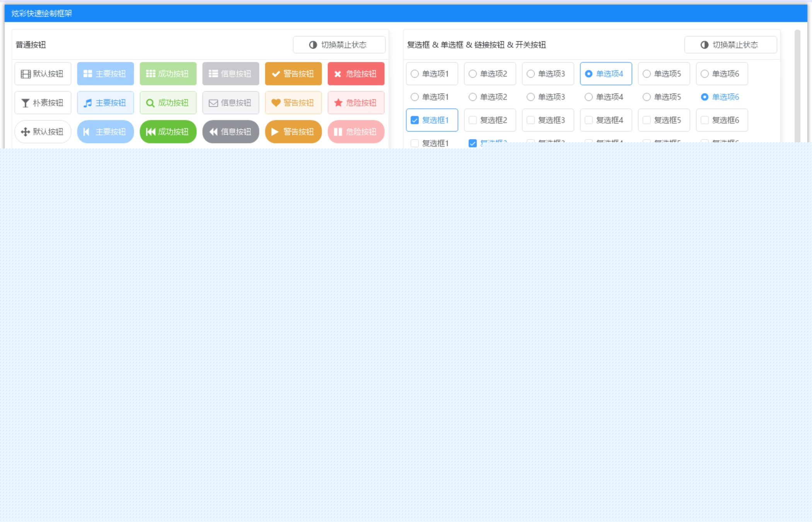812x522 pixels.
Task: Click the vertical scrollbar on right
Action: pos(797,85)
